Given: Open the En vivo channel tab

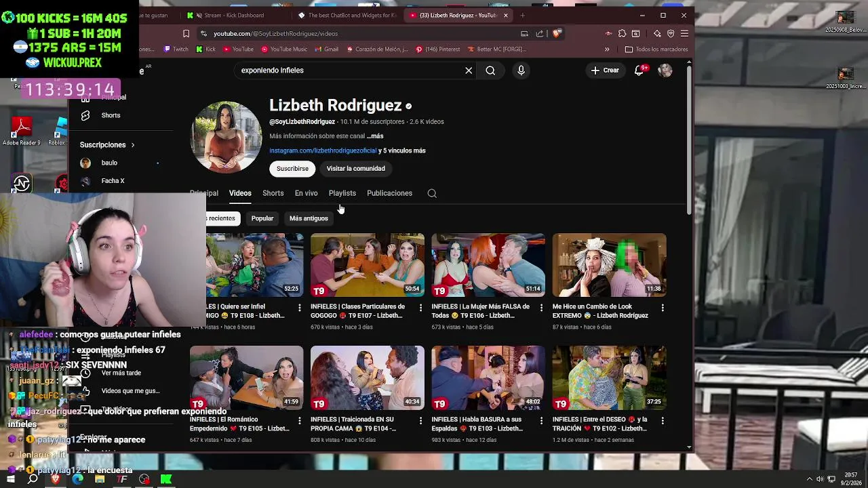Looking at the screenshot, I should click(306, 193).
